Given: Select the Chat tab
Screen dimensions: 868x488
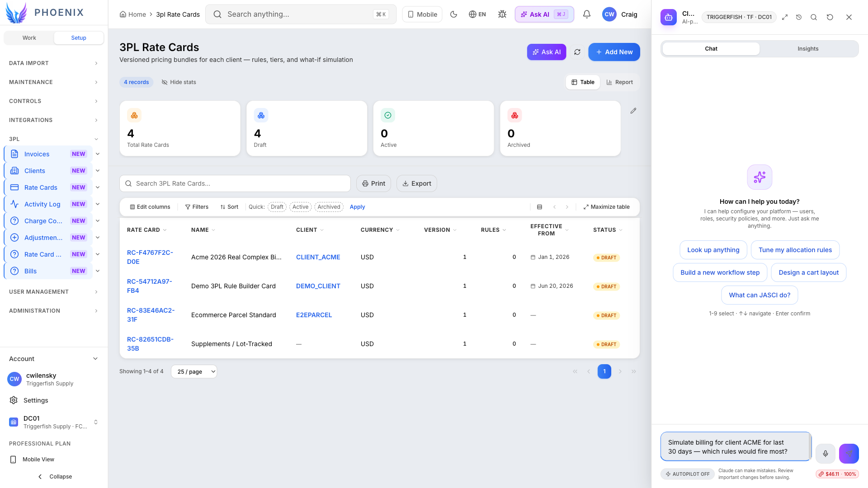Looking at the screenshot, I should point(711,49).
